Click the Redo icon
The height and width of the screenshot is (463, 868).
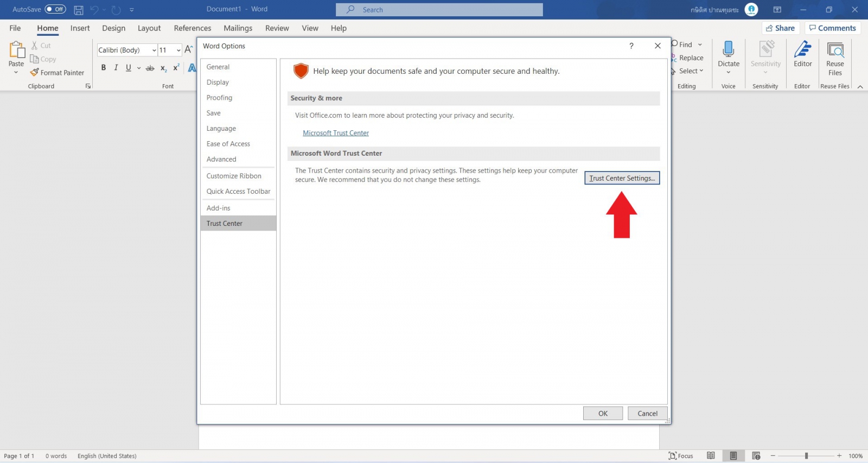116,10
